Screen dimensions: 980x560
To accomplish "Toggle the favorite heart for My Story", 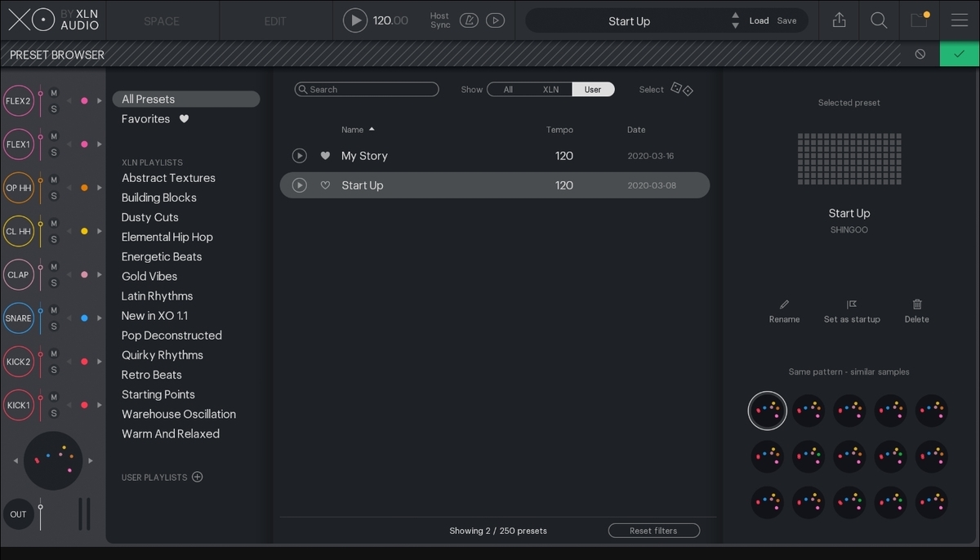I will click(325, 156).
